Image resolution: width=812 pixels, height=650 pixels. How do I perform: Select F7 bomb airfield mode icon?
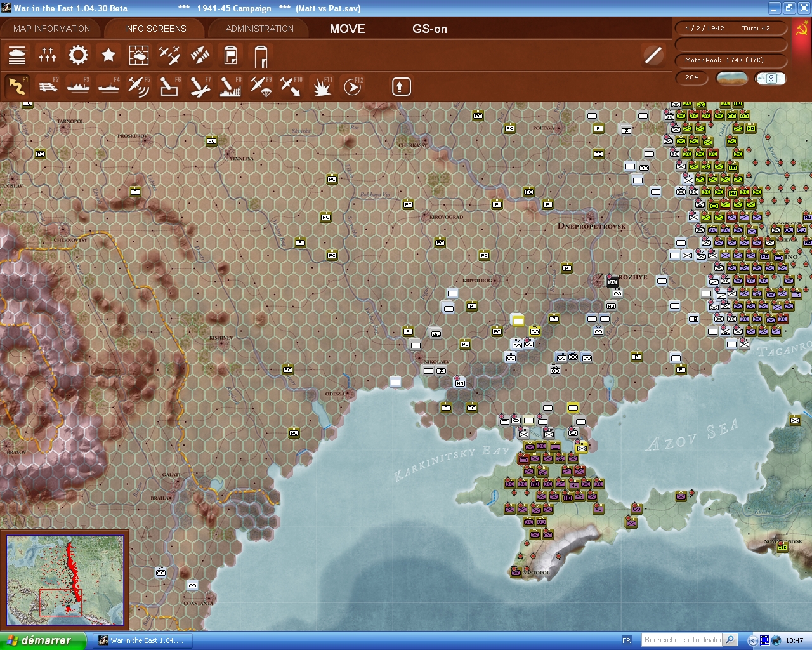point(200,86)
